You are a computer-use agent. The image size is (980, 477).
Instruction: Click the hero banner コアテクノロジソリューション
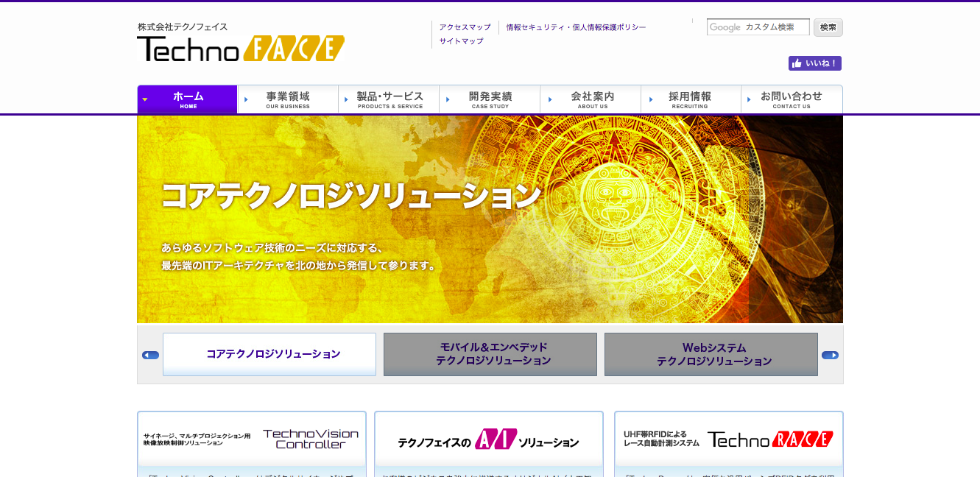(x=490, y=219)
